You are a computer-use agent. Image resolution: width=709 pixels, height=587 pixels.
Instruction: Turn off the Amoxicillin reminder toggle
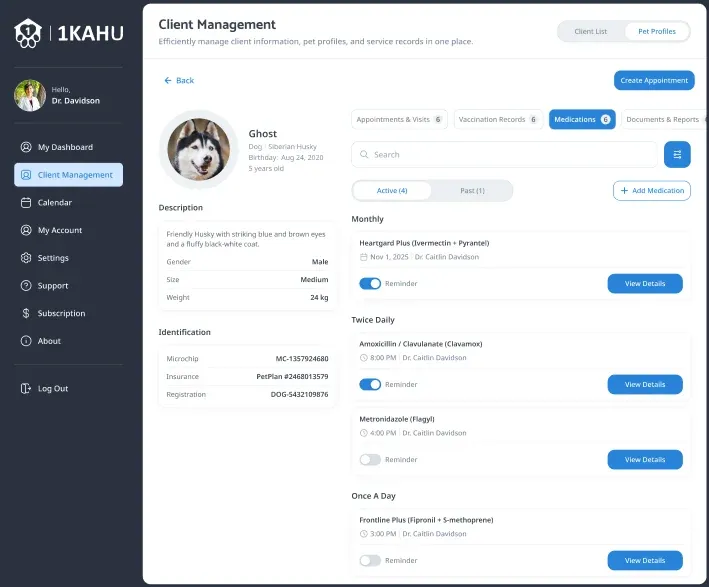(370, 384)
